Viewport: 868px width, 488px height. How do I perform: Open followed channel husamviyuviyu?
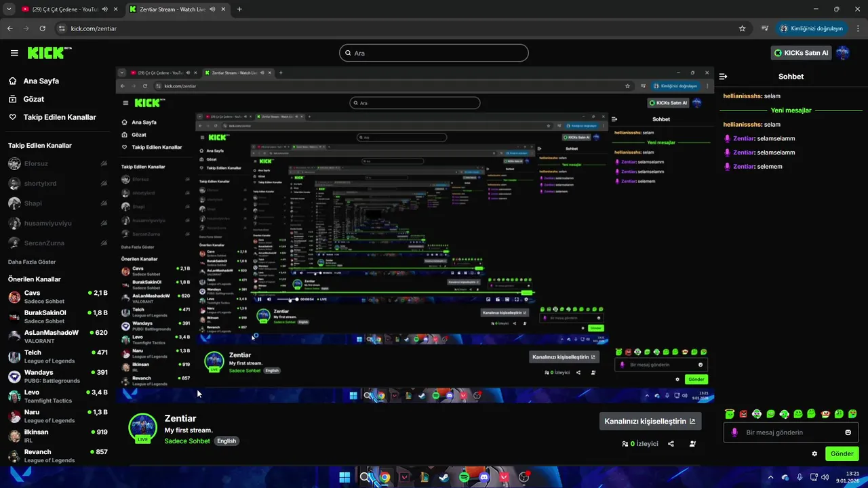58,223
